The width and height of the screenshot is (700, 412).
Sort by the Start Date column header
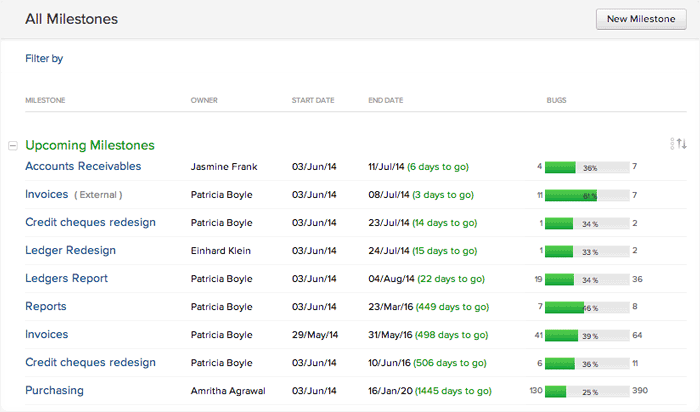[314, 100]
